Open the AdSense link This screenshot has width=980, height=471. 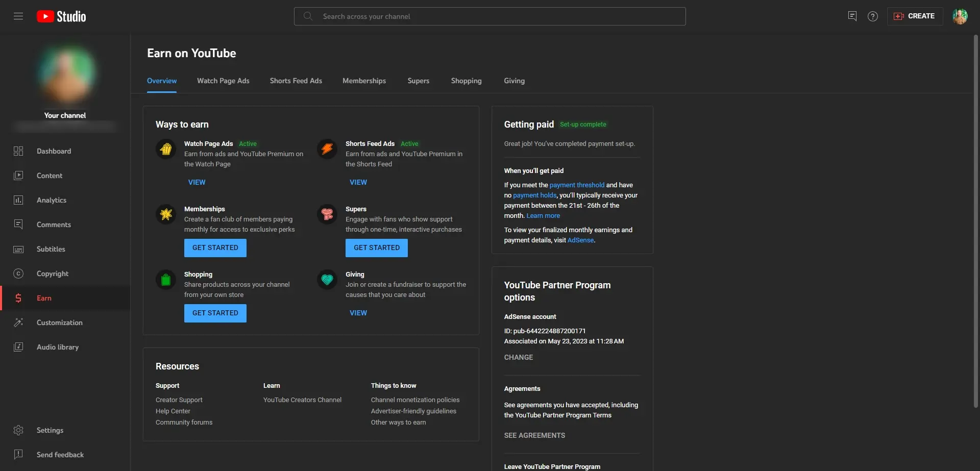[x=580, y=240]
